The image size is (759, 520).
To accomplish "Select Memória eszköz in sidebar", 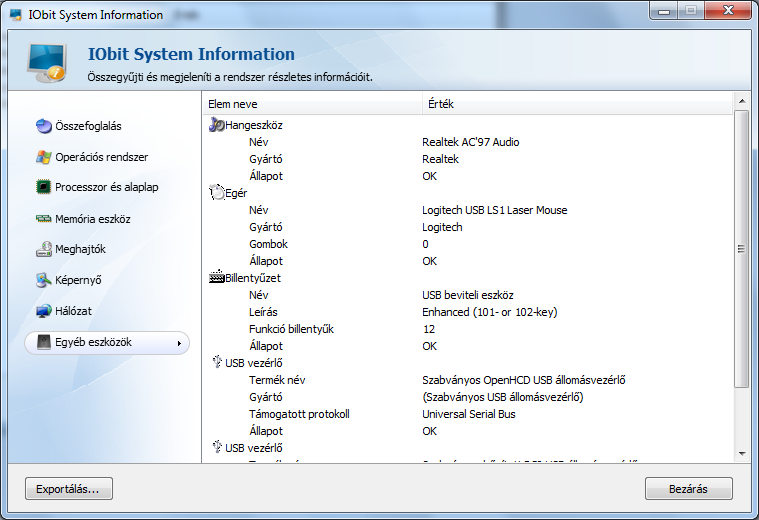I will 93,219.
